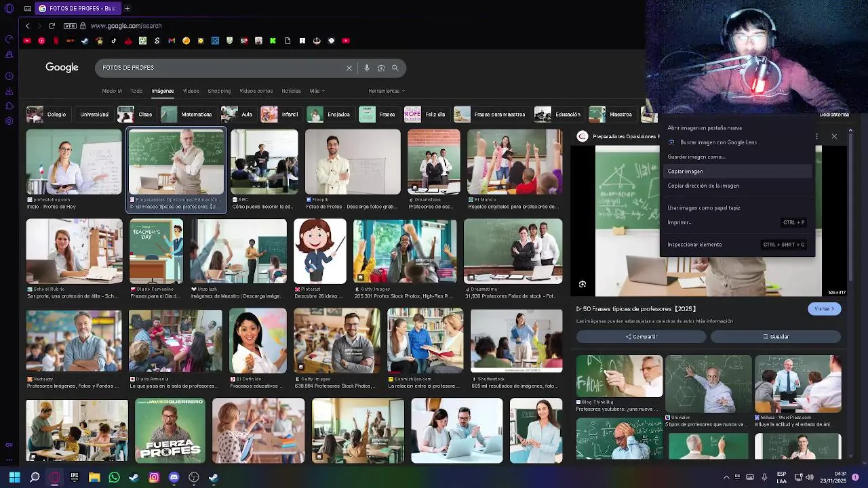Switch to Shopping results tab
The width and height of the screenshot is (868, 488).
(x=219, y=91)
